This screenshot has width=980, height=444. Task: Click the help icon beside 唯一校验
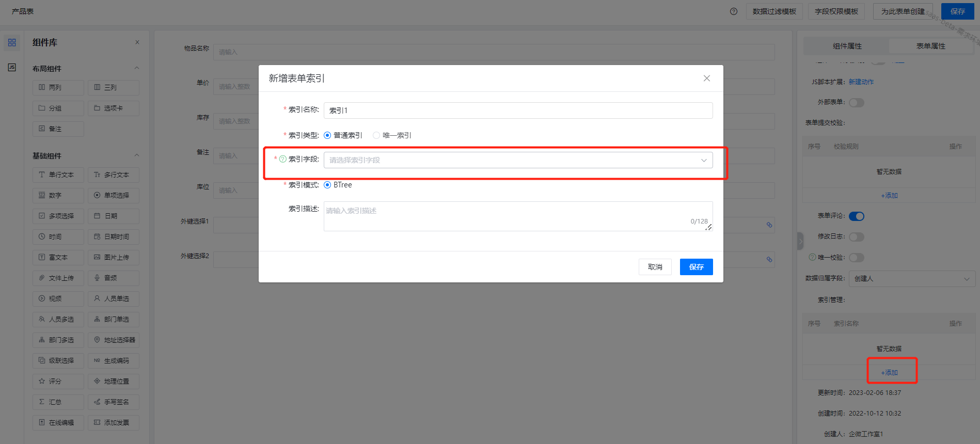click(812, 257)
